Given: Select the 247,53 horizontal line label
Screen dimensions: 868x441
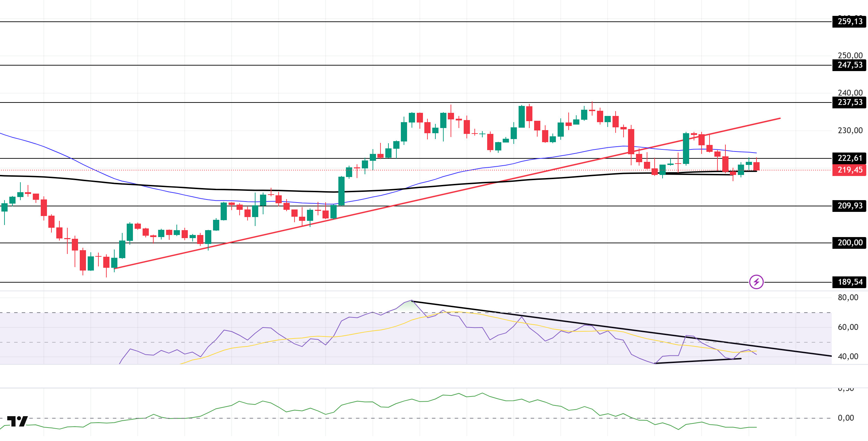Looking at the screenshot, I should [849, 65].
